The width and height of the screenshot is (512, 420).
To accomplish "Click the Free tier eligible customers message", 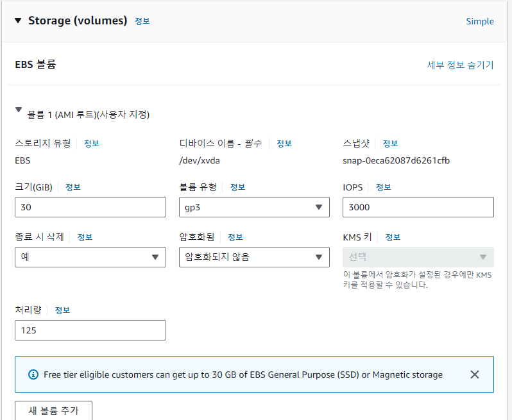I will pos(243,374).
